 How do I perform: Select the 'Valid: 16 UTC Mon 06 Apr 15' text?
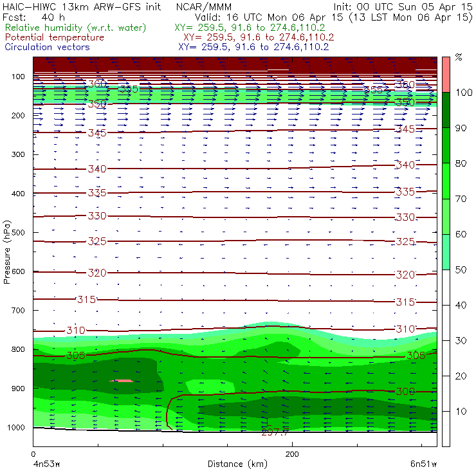pos(269,17)
